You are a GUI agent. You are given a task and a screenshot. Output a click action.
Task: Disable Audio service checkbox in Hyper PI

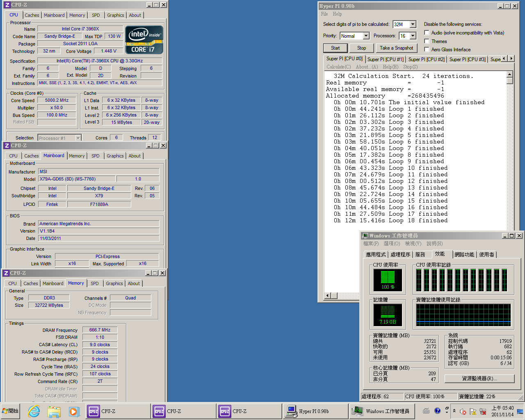[427, 33]
